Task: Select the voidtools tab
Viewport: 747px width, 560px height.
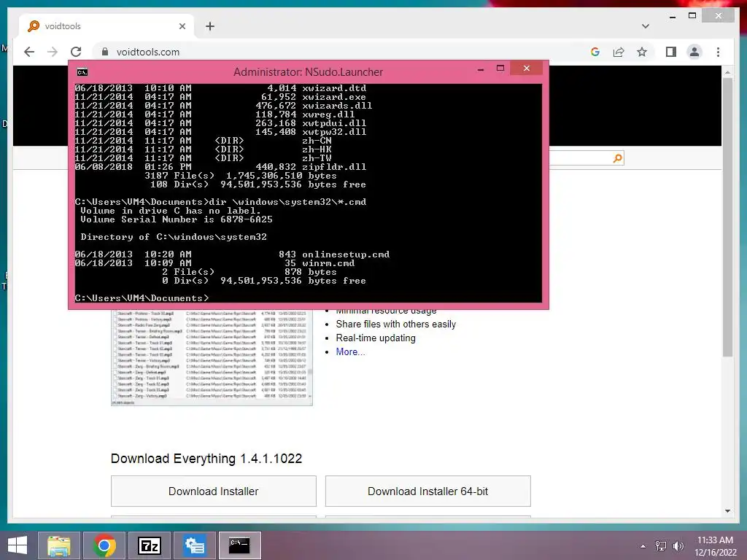Action: [107, 26]
